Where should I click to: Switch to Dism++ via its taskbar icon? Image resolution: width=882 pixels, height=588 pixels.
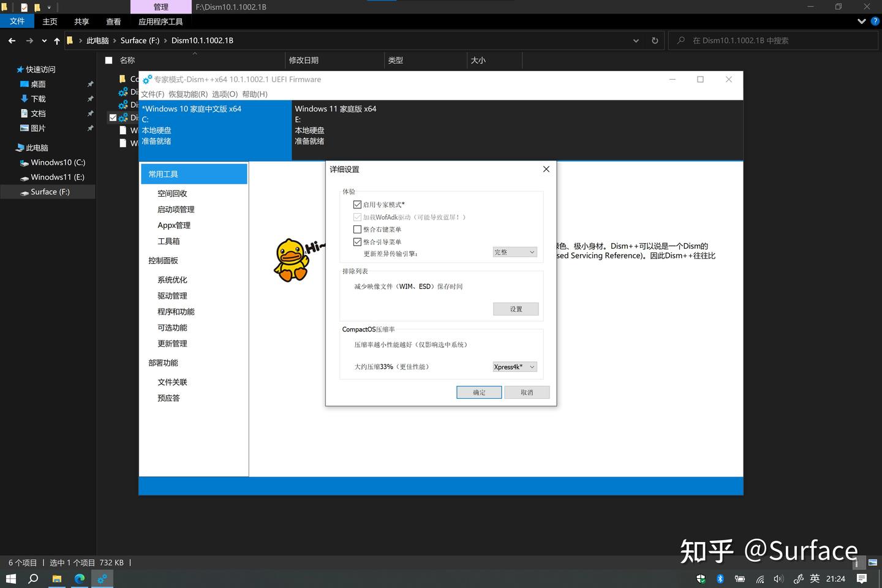click(102, 578)
